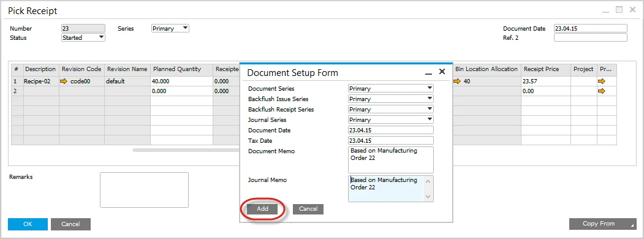Click Cancel in the Pick Receipt window

[x=70, y=224]
